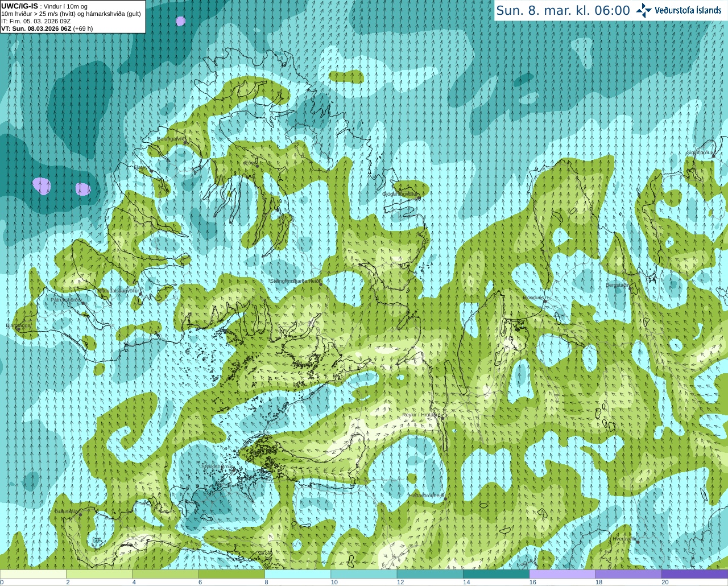Click the Holtavörðuheiði station marker dot
The height and width of the screenshot is (586, 728).
(445, 499)
